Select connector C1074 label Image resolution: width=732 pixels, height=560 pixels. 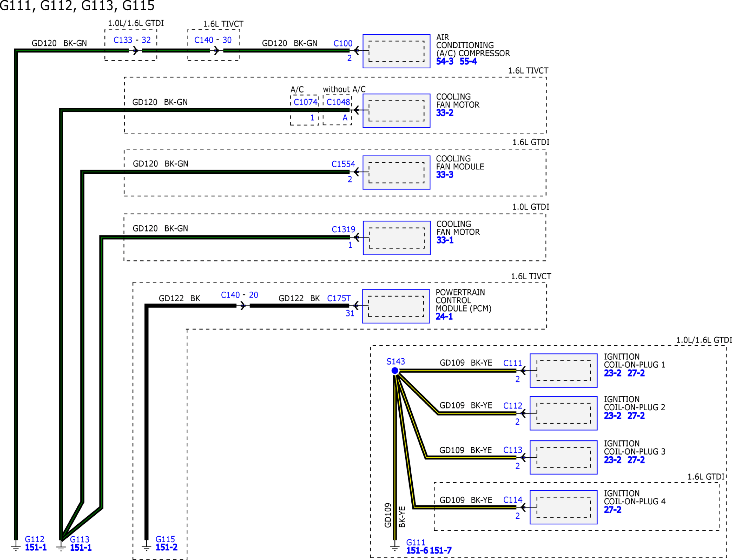pyautogui.click(x=305, y=102)
